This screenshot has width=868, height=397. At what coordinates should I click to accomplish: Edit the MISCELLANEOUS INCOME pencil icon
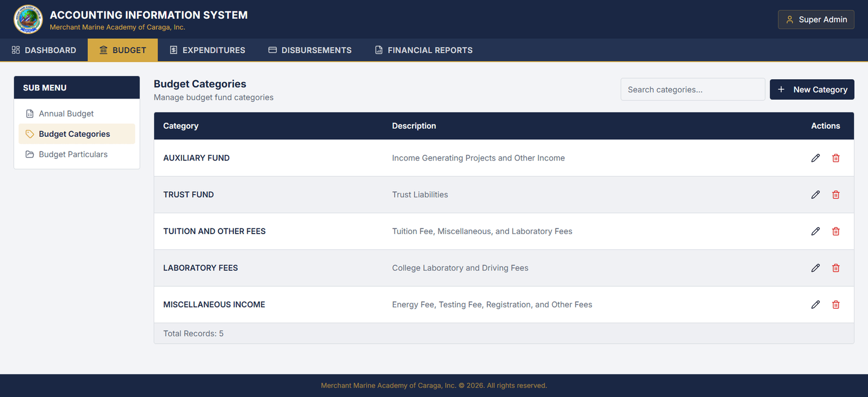815,304
